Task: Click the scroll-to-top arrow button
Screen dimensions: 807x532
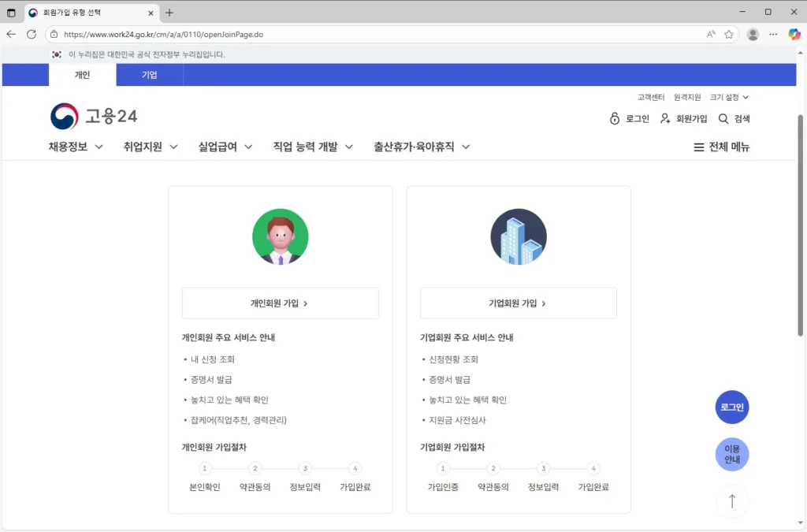Action: click(x=731, y=501)
